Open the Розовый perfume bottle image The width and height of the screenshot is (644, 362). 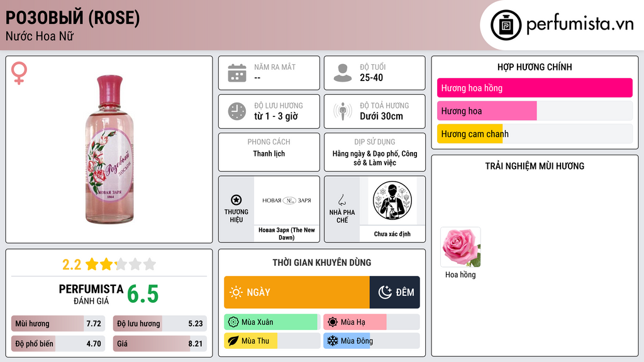pos(109,150)
